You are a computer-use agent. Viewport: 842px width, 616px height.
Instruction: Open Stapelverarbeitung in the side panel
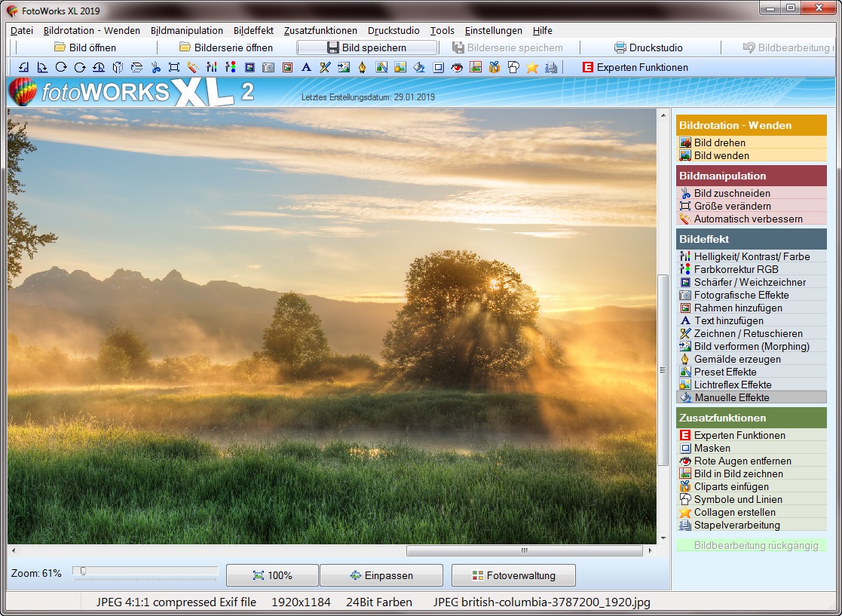click(736, 525)
